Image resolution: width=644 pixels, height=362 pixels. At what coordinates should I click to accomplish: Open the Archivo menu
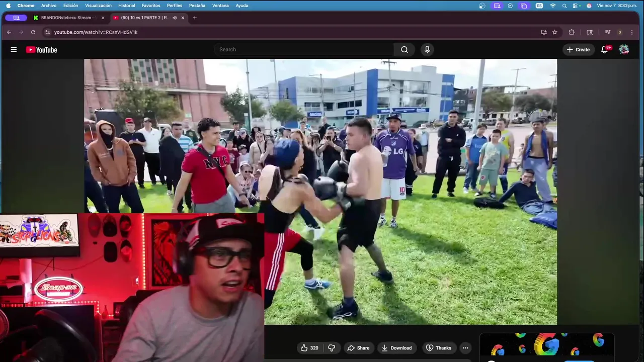(x=49, y=6)
